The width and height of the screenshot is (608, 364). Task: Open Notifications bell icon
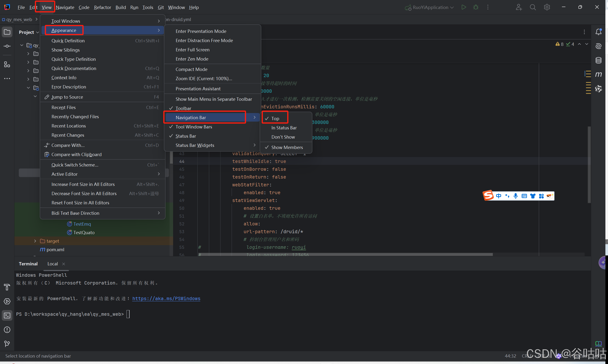pyautogui.click(x=599, y=32)
